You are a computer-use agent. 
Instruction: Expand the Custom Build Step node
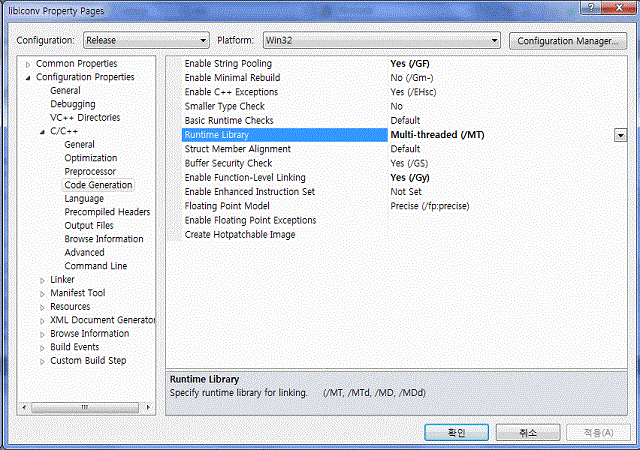click(x=42, y=361)
